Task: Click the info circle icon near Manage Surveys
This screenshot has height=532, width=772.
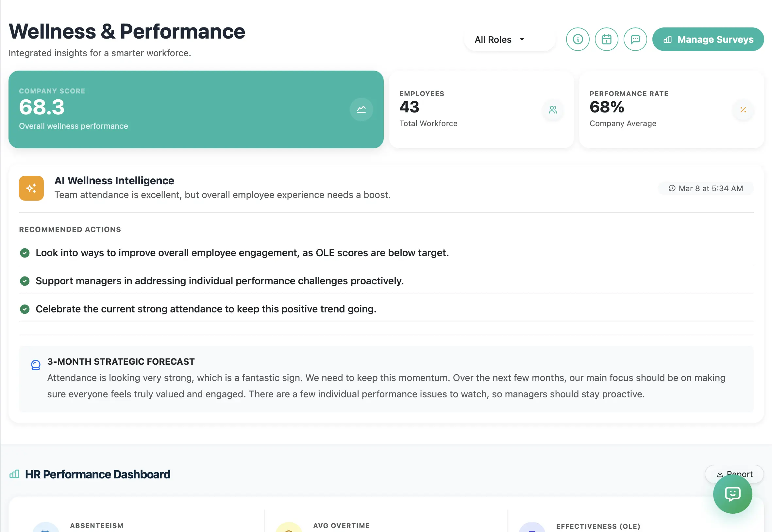Action: (578, 39)
